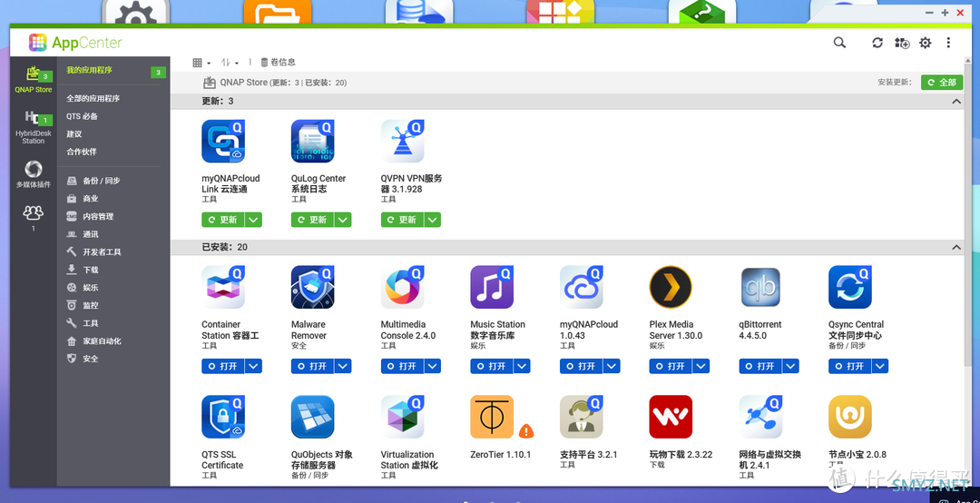Click the myQNAPcloud Link app icon
This screenshot has width=980, height=503.
pos(223,142)
